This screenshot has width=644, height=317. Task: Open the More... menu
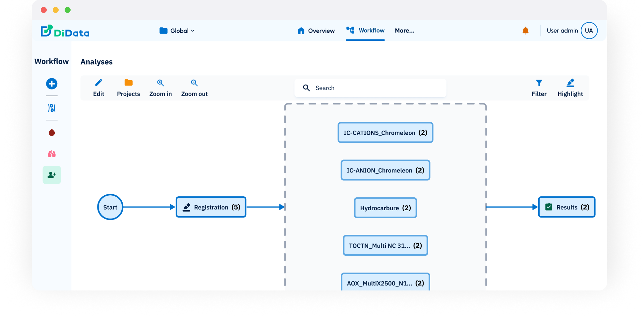pos(404,31)
